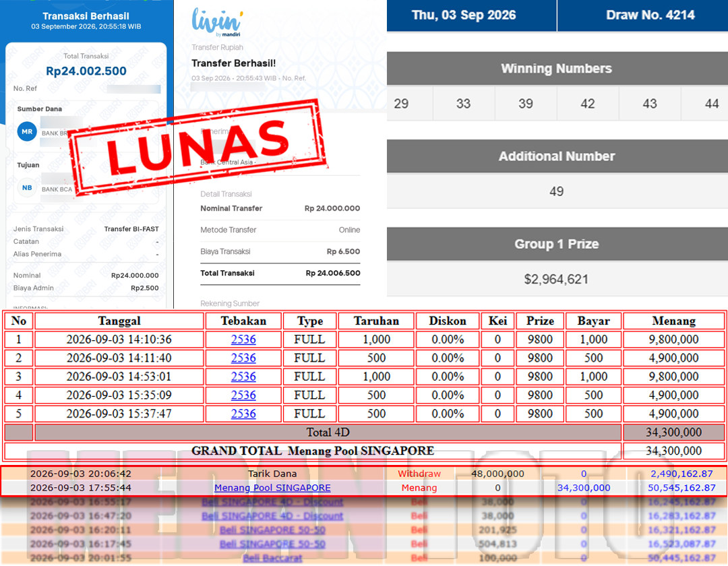
Task: Open the Beli Baccarat link
Action: click(x=272, y=558)
